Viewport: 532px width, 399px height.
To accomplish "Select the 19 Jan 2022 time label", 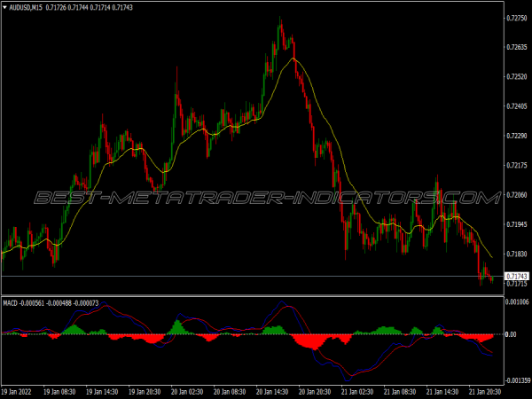I will [17, 392].
